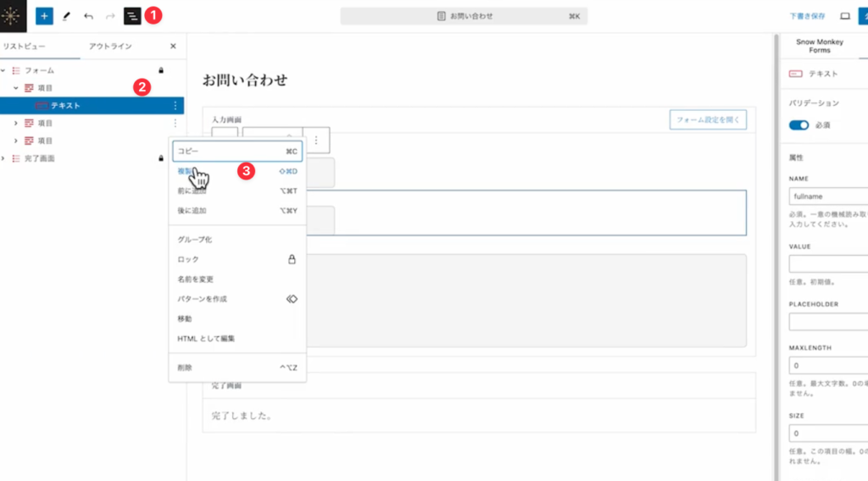Choose 複製 from the context menu
Viewport: 868px width, 481px height.
click(x=186, y=171)
